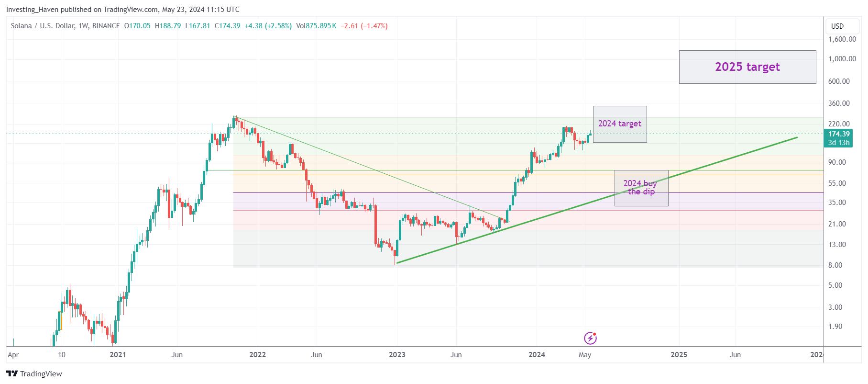
Task: Click the '1W' interval in the chart header
Action: point(84,26)
